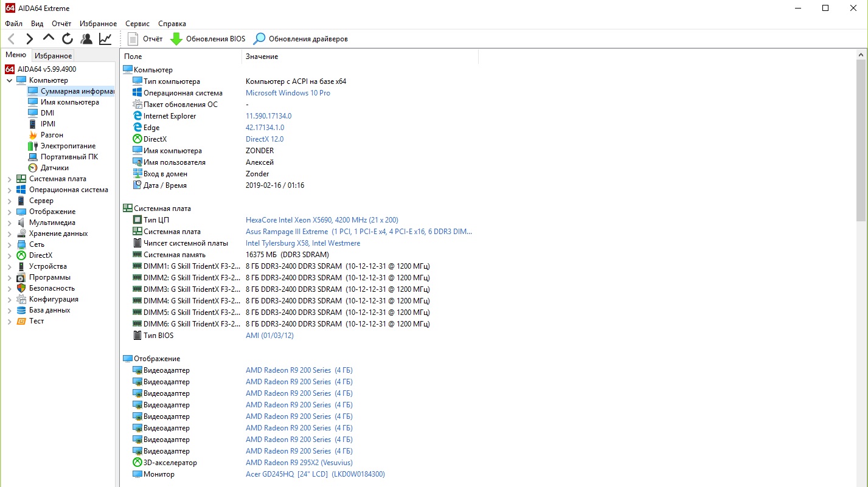Expand the Системная плата tree node
This screenshot has height=487, width=868.
[x=9, y=179]
